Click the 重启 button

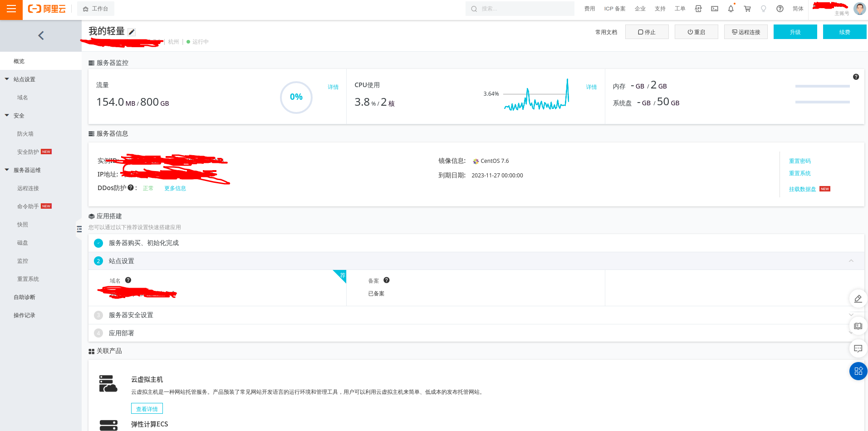(x=696, y=32)
